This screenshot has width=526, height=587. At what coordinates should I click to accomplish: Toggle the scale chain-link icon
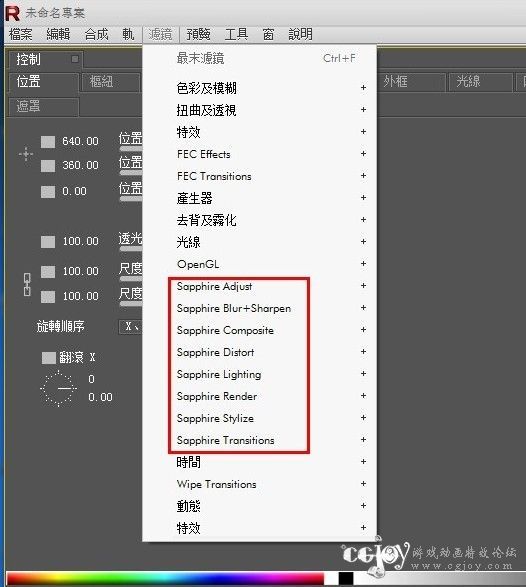click(27, 284)
